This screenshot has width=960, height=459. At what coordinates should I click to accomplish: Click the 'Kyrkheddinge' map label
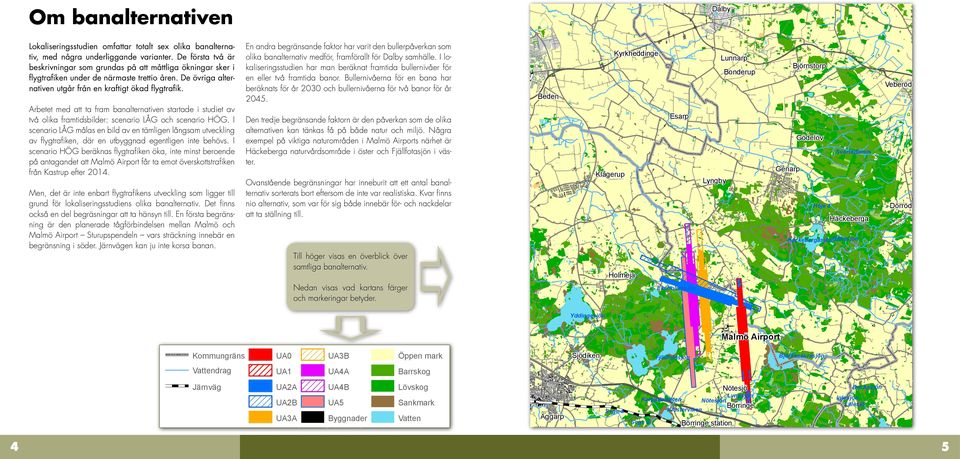(x=636, y=54)
